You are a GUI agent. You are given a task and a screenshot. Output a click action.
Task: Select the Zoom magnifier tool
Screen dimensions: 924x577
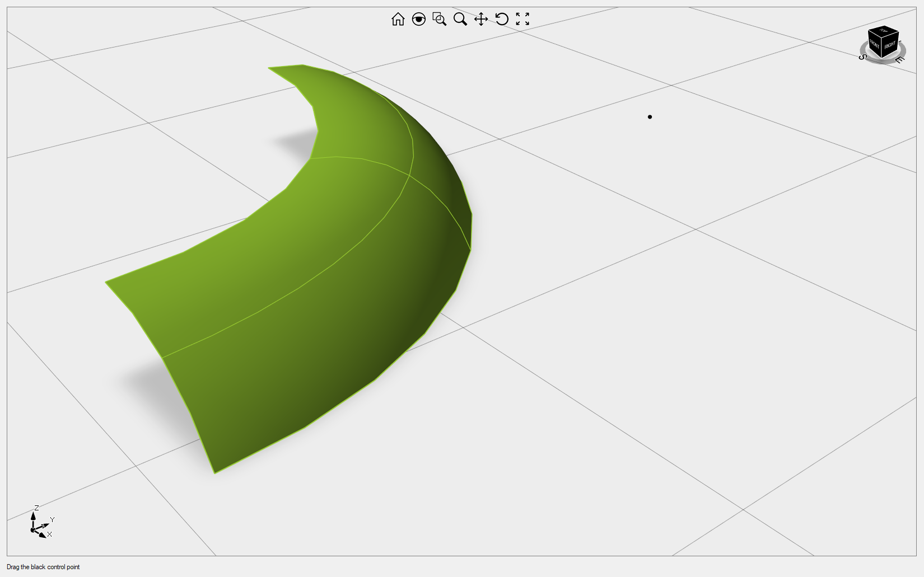tap(460, 20)
